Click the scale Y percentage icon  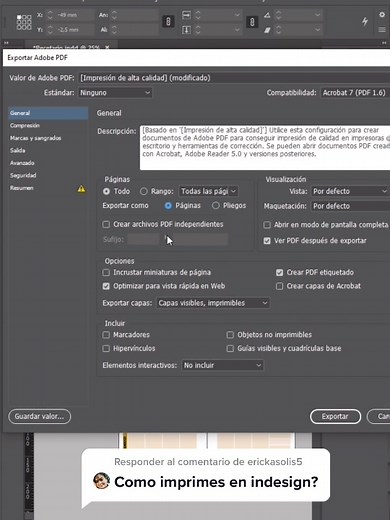[x=186, y=30]
